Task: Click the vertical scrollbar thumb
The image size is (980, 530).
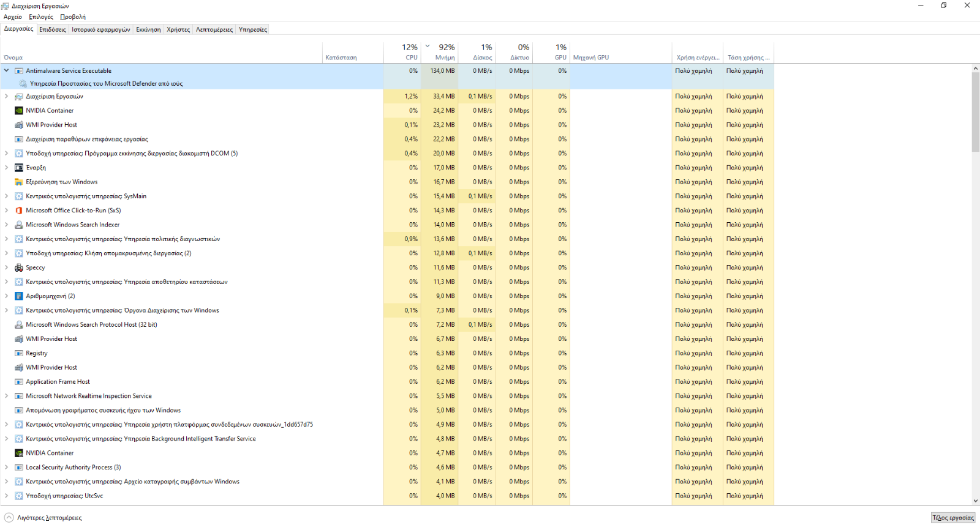Action: (x=975, y=113)
